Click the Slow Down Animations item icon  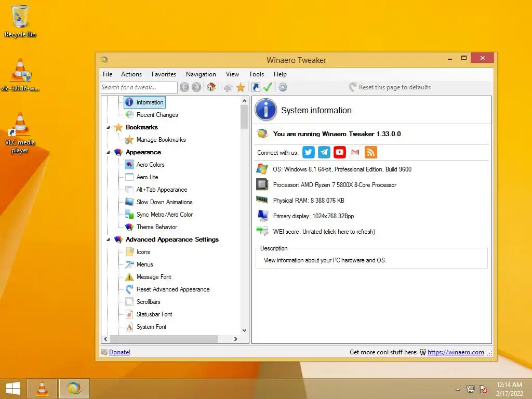coord(129,202)
